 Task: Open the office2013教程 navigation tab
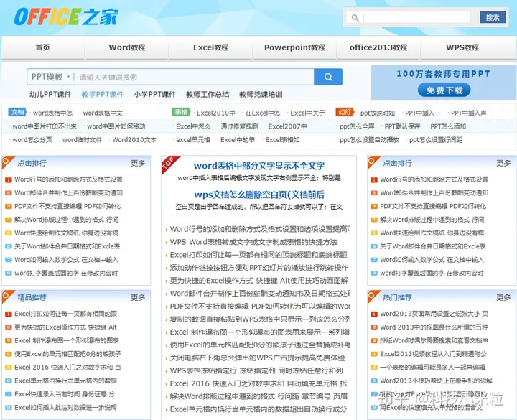[378, 47]
